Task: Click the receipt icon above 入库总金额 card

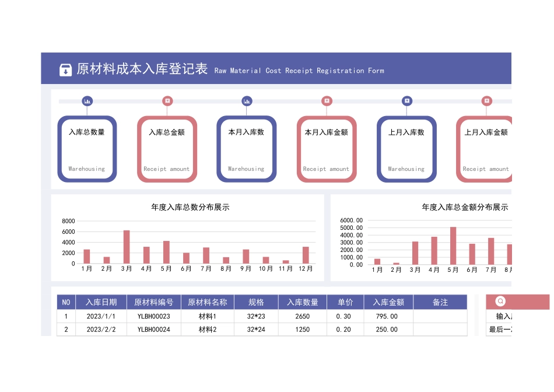Action: click(167, 101)
